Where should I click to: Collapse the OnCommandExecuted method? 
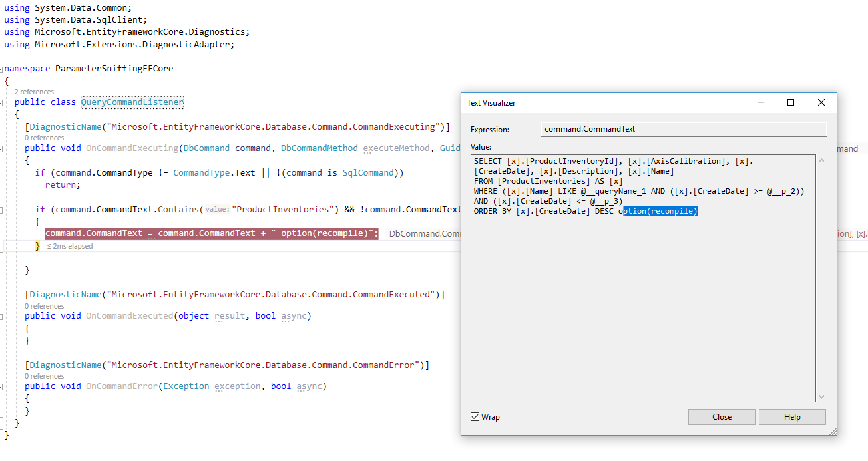click(x=2, y=316)
